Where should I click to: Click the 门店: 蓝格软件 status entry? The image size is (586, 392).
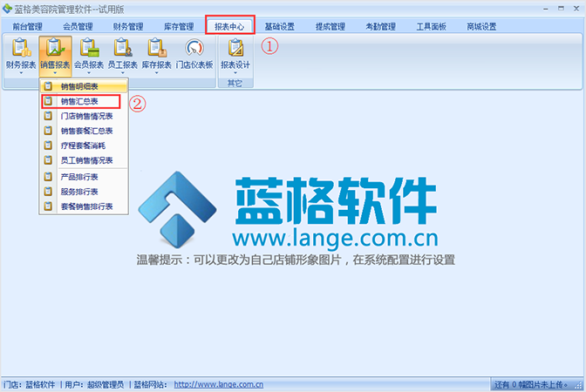[x=29, y=384]
